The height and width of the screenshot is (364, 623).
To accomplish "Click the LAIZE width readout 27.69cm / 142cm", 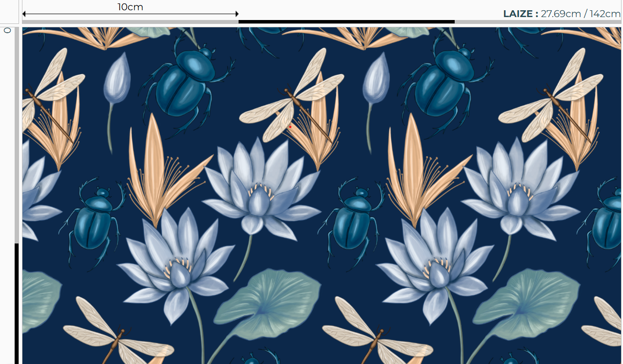I will [562, 14].
